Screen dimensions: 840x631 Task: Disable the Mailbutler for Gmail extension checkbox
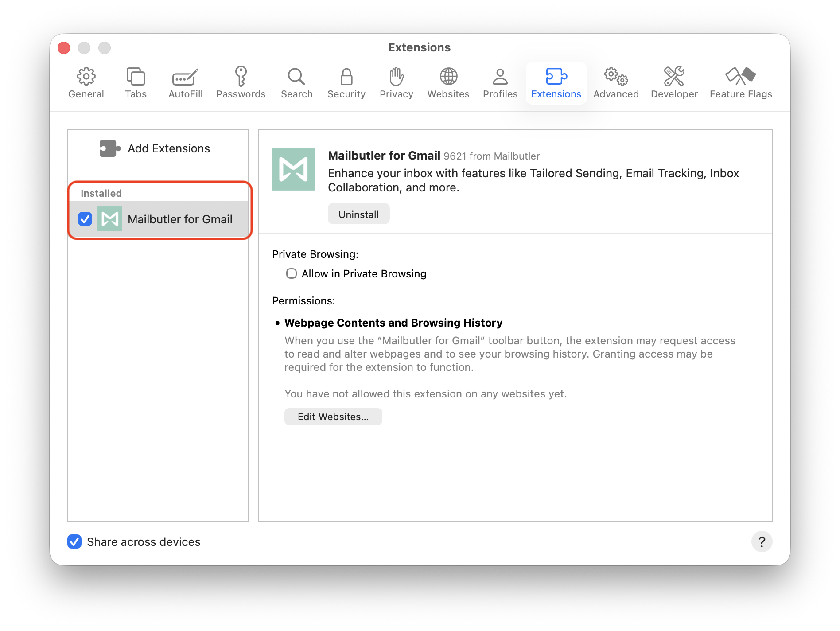point(85,219)
